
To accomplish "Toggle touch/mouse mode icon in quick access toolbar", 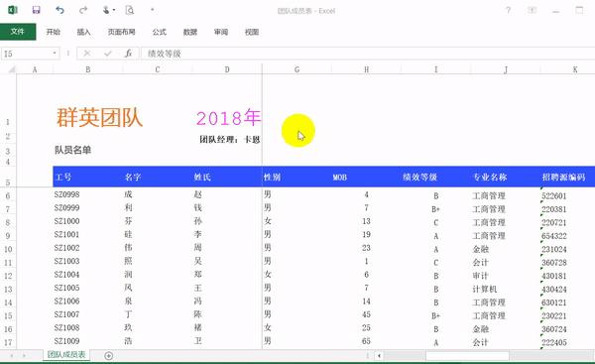I will pos(107,10).
